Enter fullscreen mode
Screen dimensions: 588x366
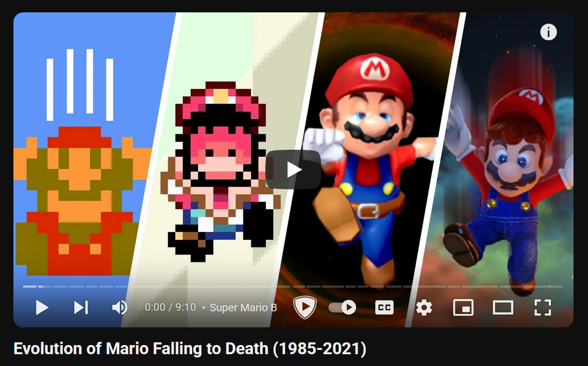click(543, 308)
